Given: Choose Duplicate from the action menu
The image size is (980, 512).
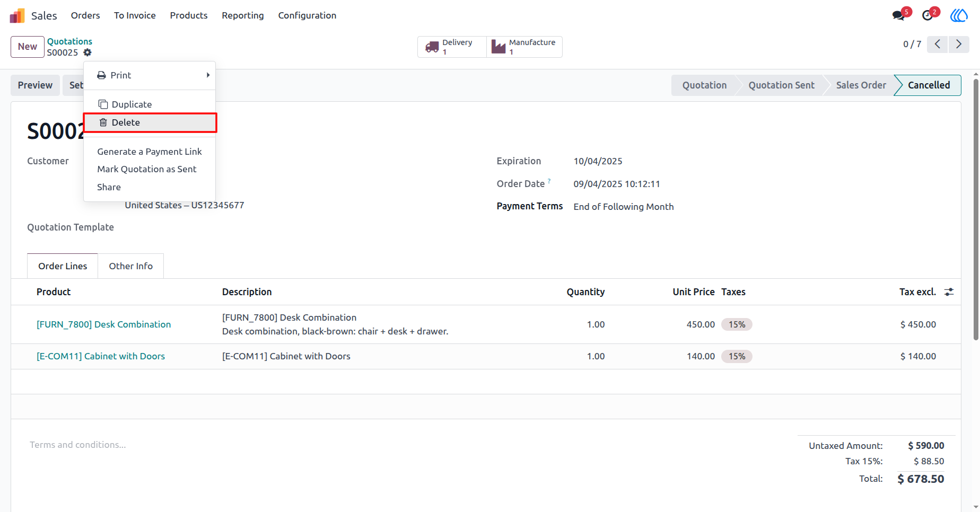Looking at the screenshot, I should (x=150, y=104).
